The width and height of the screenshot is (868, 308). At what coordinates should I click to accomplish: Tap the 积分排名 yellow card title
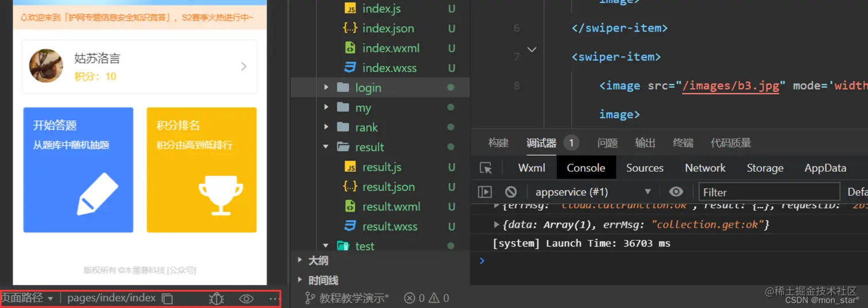[x=179, y=125]
